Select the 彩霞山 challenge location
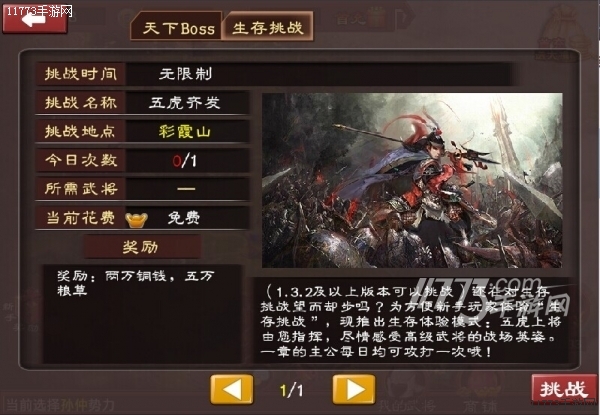This screenshot has height=415, width=600. (x=185, y=132)
